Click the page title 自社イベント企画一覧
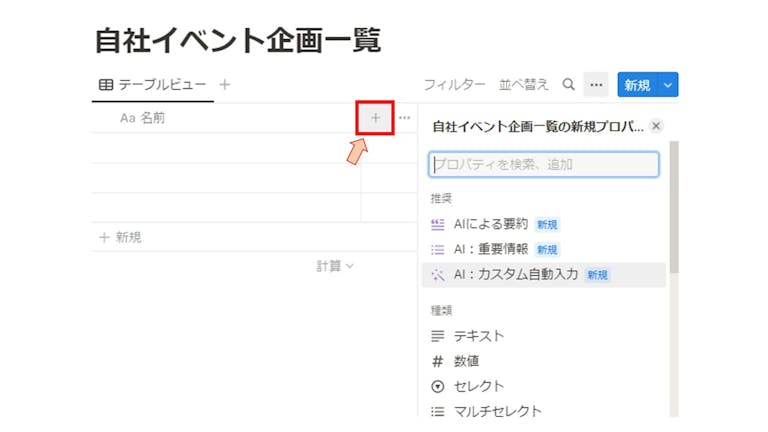The image size is (768, 432). tap(238, 40)
